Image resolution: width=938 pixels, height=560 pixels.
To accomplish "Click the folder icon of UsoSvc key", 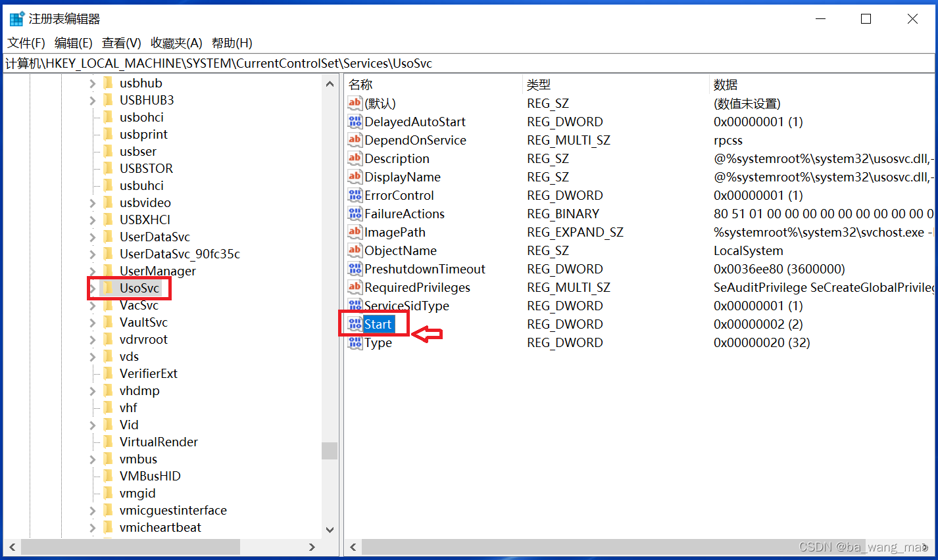I will tap(109, 288).
